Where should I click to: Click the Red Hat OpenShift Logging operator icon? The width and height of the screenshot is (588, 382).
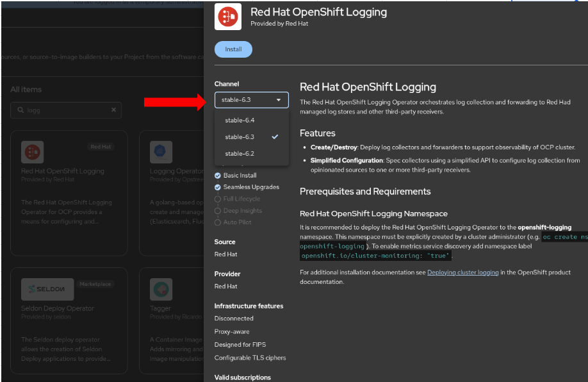pos(33,152)
